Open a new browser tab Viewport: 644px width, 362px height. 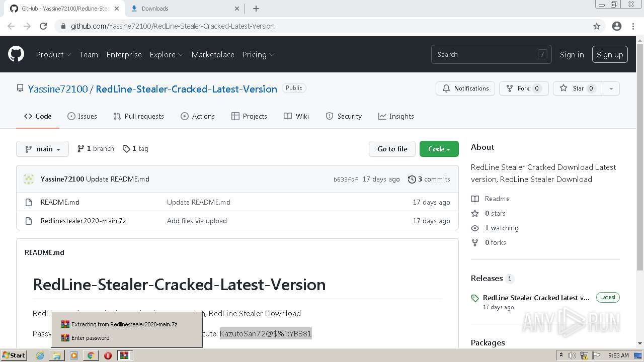pos(256,9)
